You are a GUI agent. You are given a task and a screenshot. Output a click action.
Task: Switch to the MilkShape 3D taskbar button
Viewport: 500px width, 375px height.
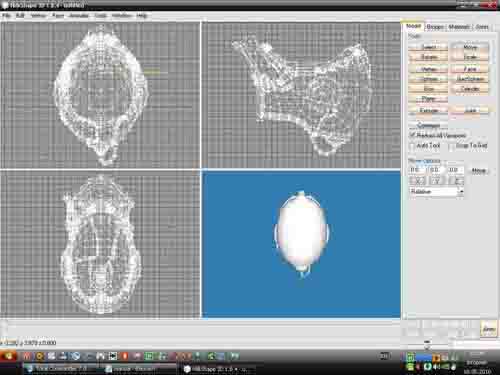(x=219, y=369)
